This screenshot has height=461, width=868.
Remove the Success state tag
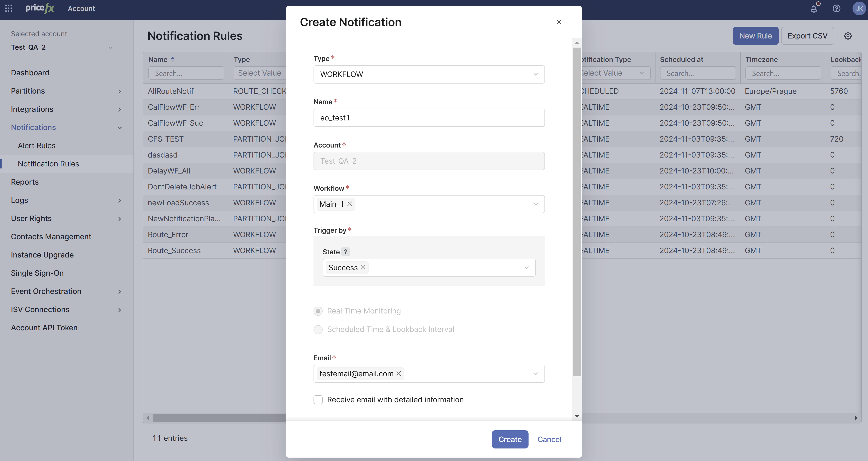tap(363, 267)
